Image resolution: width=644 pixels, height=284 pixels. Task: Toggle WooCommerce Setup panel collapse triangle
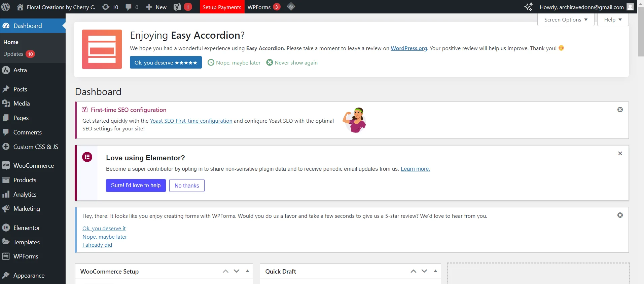(x=248, y=271)
